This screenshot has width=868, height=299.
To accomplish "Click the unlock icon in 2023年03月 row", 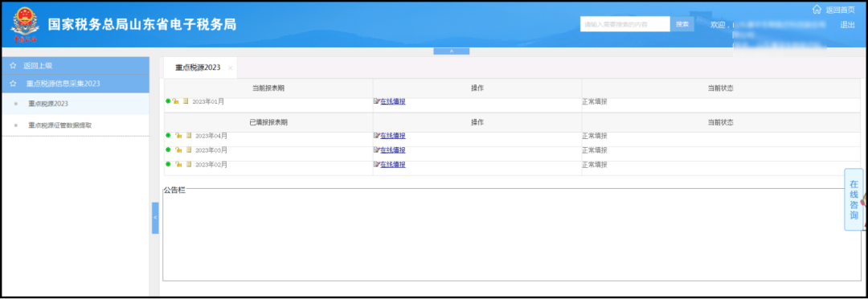I will pos(178,150).
